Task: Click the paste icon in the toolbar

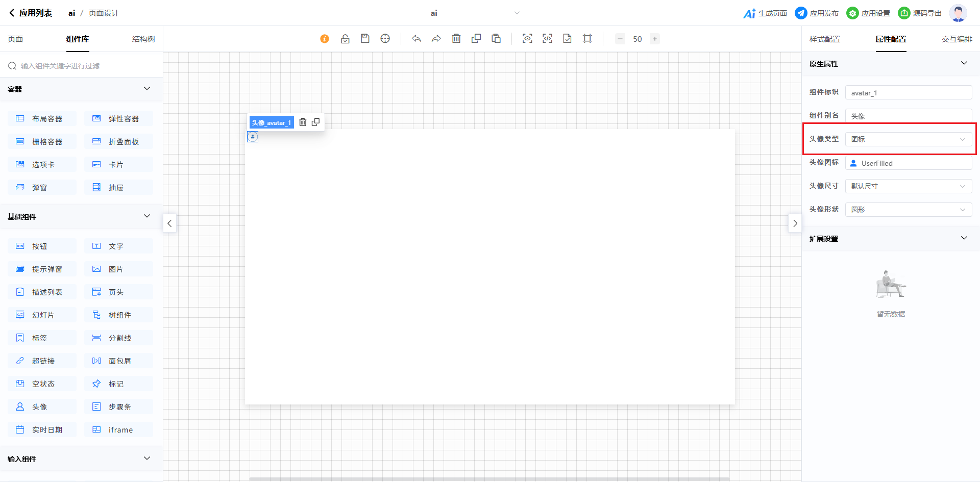Action: click(496, 39)
